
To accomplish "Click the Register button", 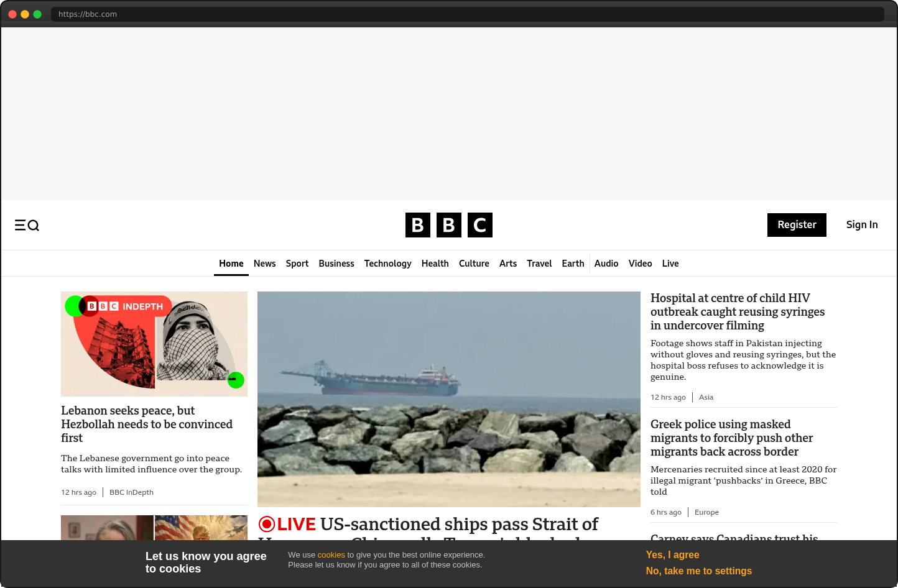I will (797, 224).
